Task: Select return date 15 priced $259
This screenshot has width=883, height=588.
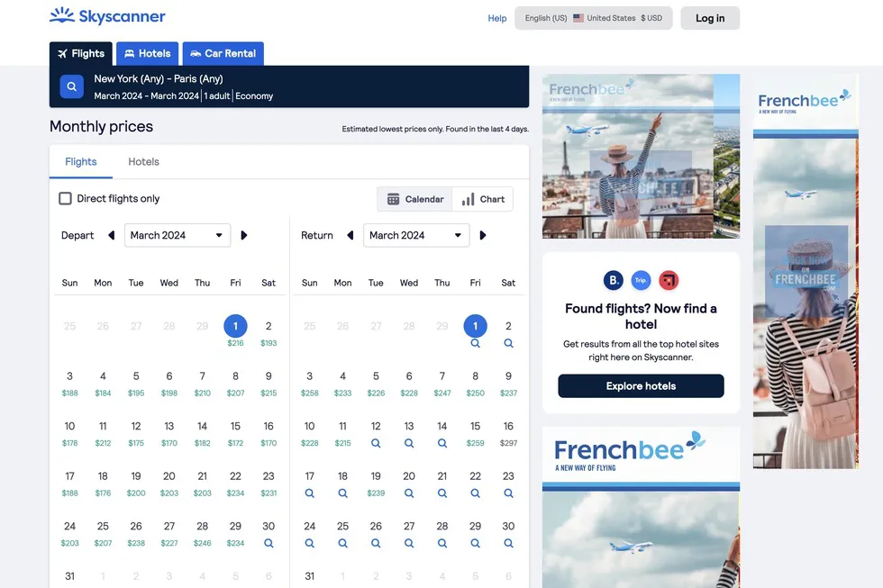Action: pos(476,433)
